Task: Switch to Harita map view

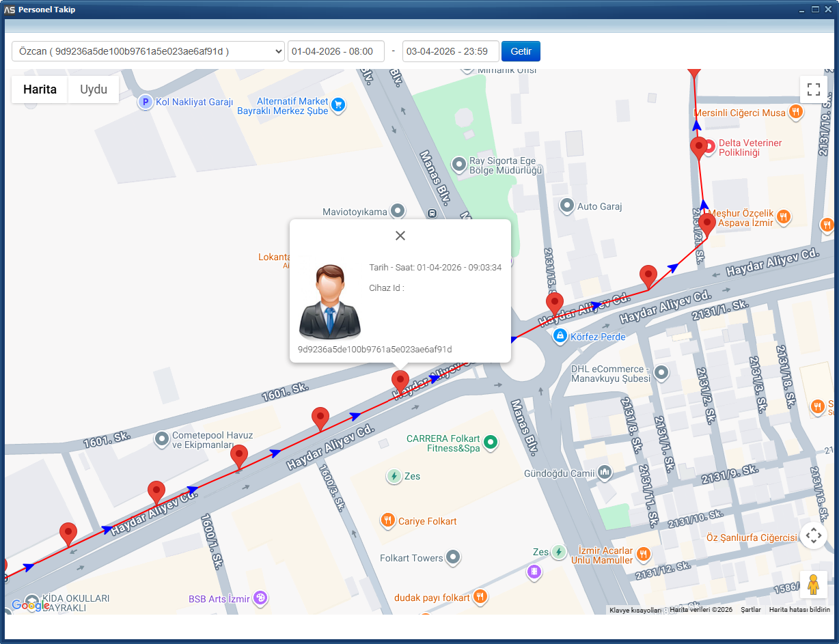Action: coord(40,89)
